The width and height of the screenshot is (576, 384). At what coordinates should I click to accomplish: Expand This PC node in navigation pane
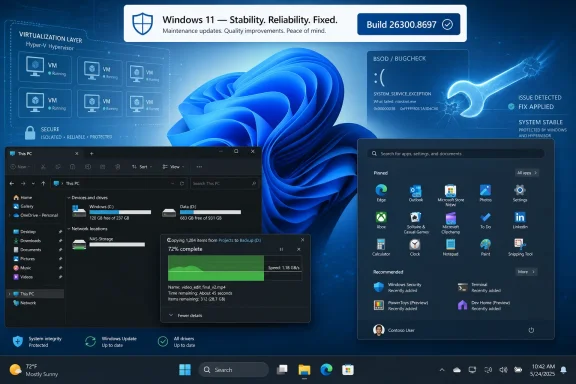point(10,294)
